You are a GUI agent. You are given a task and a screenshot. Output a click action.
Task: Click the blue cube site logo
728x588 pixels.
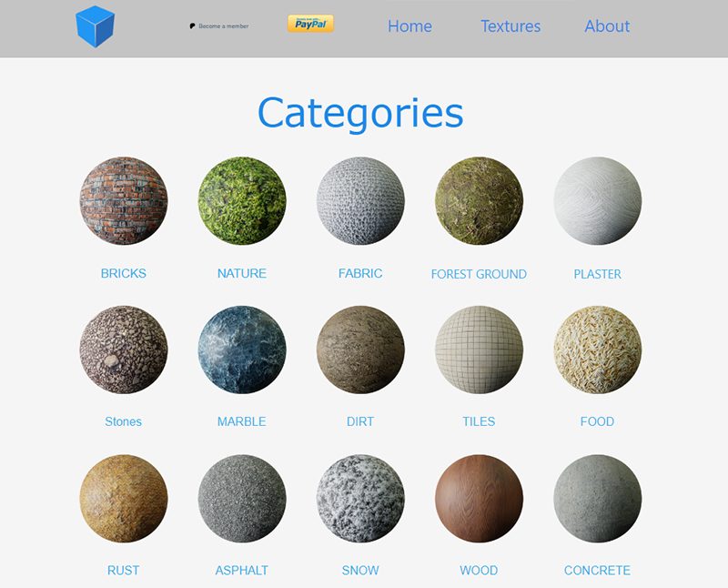pyautogui.click(x=95, y=26)
